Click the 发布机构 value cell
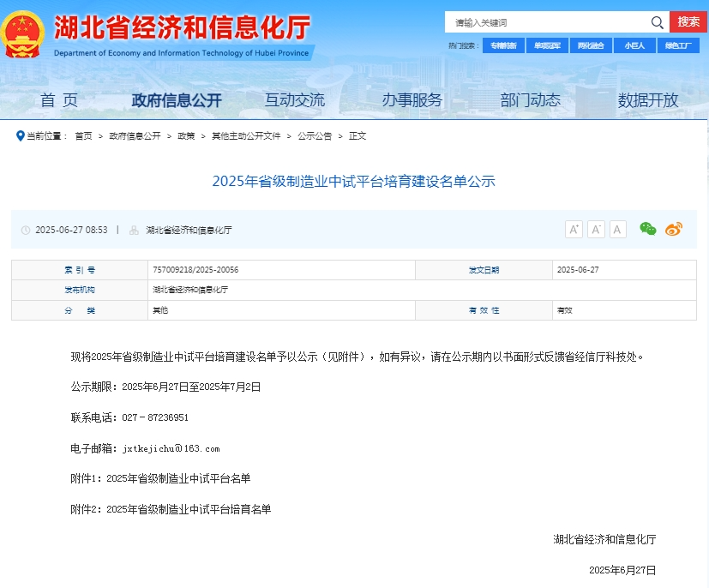 [422, 290]
